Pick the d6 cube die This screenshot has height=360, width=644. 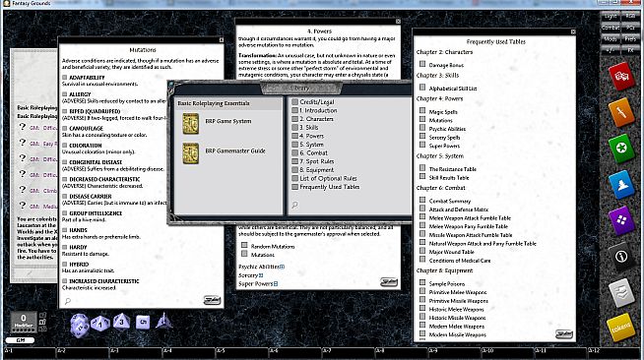143,322
